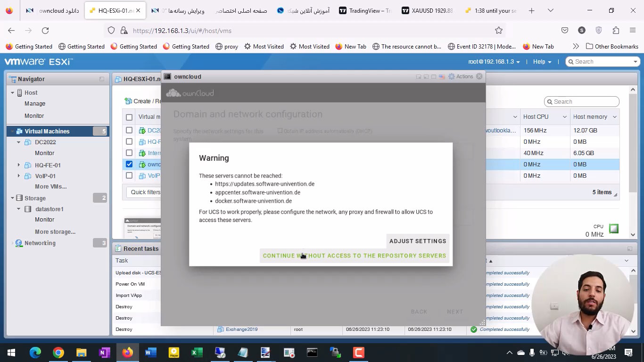
Task: Expand the Networking tree node
Action: tap(13, 243)
